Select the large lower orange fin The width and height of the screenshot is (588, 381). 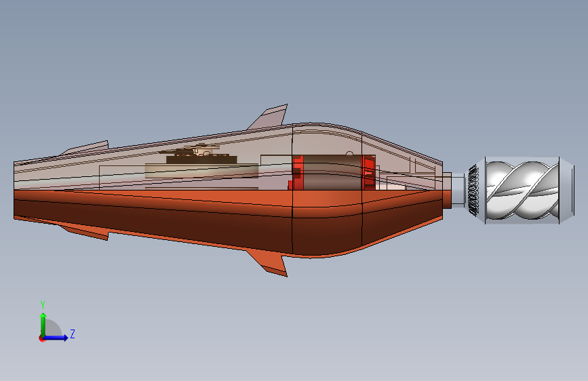coord(269,263)
